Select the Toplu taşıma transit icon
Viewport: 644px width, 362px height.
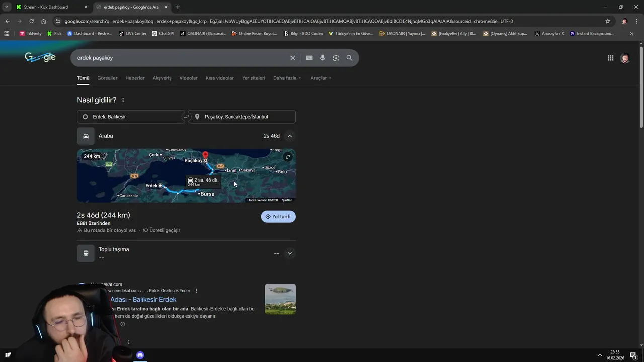click(x=86, y=253)
